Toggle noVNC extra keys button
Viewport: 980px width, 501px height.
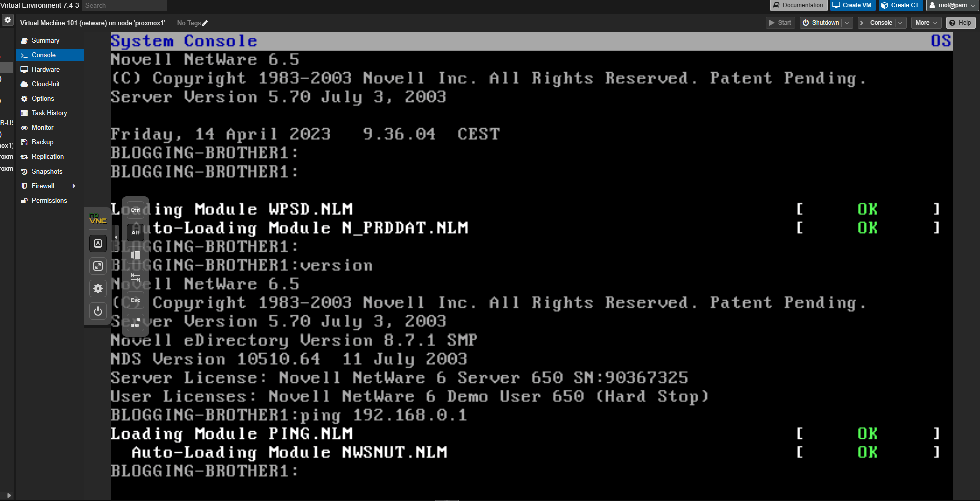coord(98,244)
